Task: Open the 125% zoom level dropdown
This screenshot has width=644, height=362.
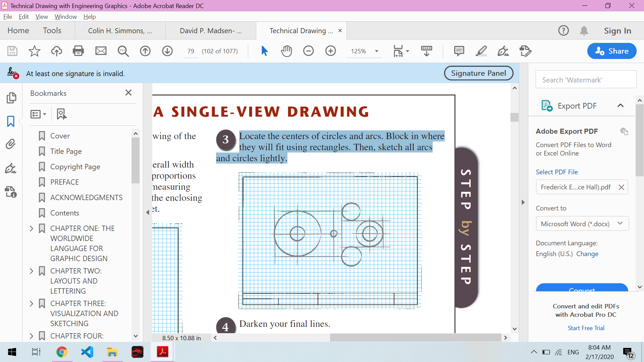Action: click(x=376, y=51)
